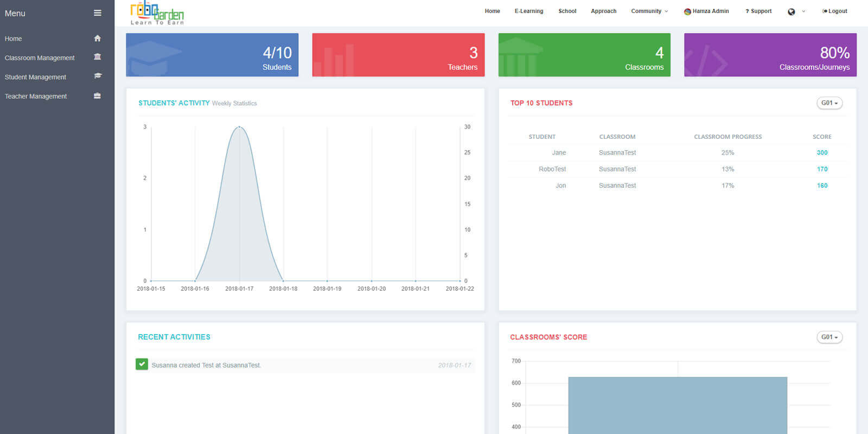Image resolution: width=868 pixels, height=434 pixels.
Task: Click score 170 in RoboTest's row
Action: (x=822, y=169)
